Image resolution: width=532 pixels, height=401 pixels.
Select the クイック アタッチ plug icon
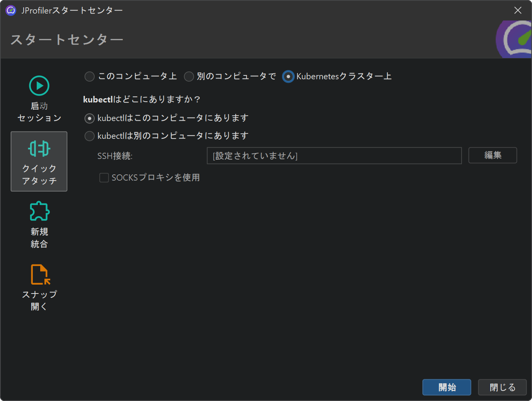(x=39, y=148)
